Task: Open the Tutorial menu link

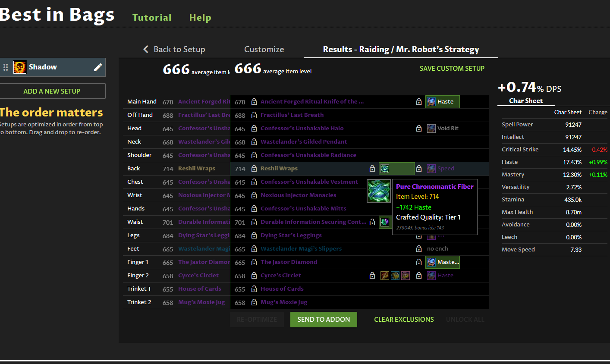Action: 152,18
